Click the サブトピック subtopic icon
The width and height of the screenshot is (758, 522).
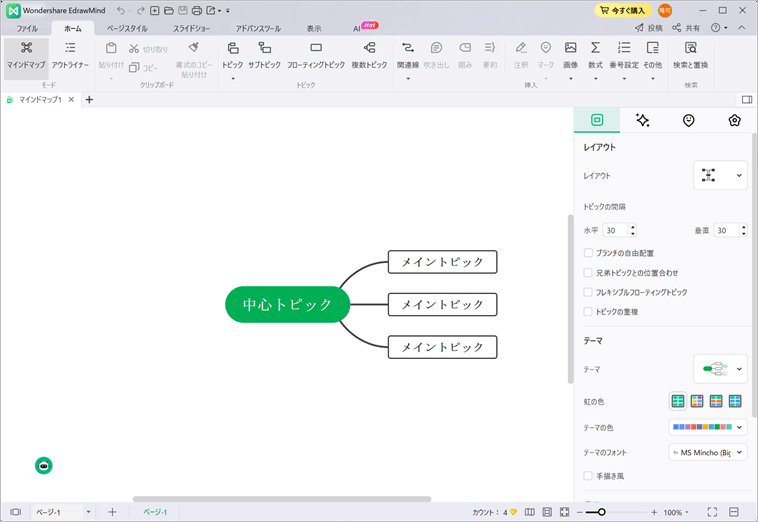[x=264, y=48]
